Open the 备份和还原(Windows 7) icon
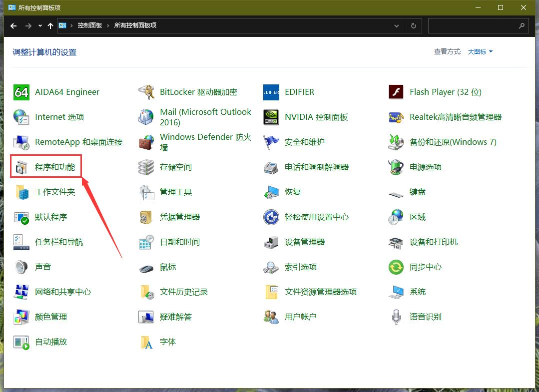This screenshot has height=392, width=539. 396,142
